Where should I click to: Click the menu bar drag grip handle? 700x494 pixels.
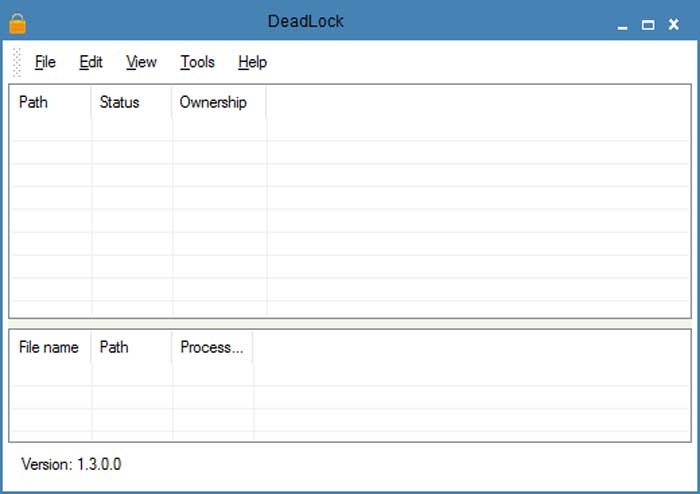point(17,62)
